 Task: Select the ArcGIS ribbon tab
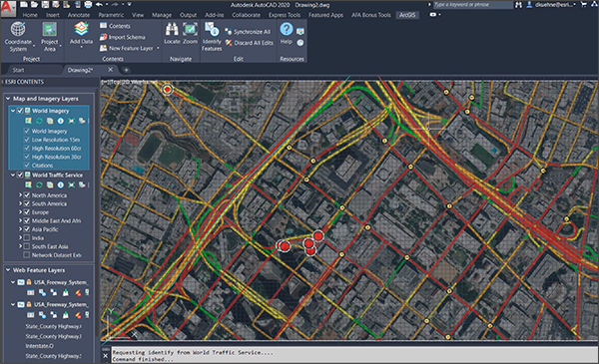pos(407,15)
